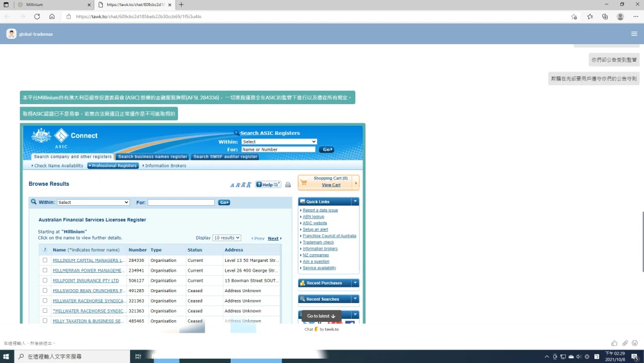Open the emoji picker
Screen dimensions: 644x363
point(634,343)
